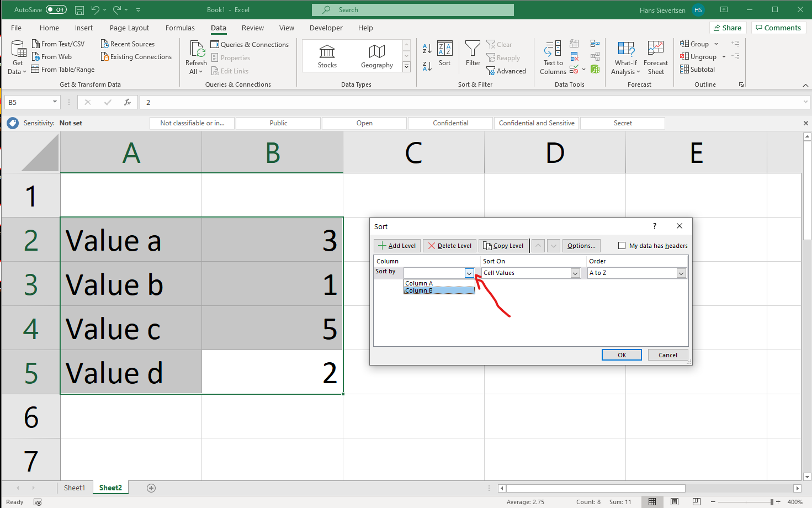Expand the Data Types gallery

[407, 67]
